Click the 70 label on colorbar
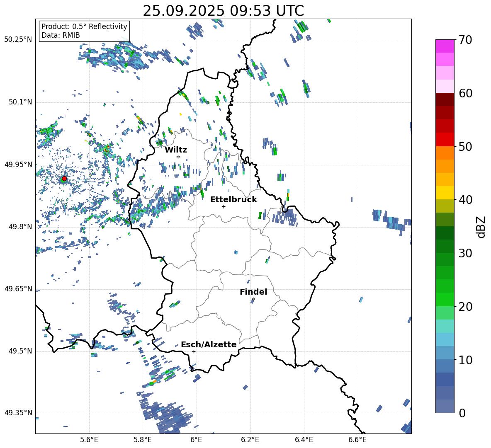 pyautogui.click(x=465, y=40)
